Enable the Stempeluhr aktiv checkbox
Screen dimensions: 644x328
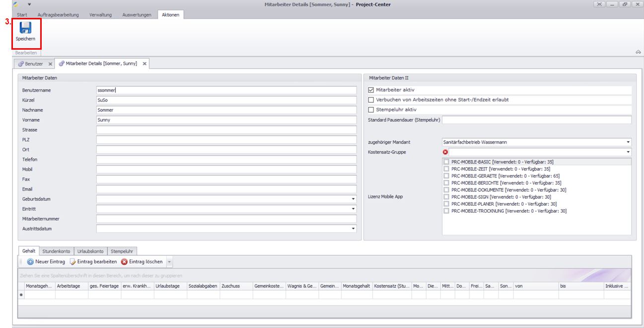371,110
